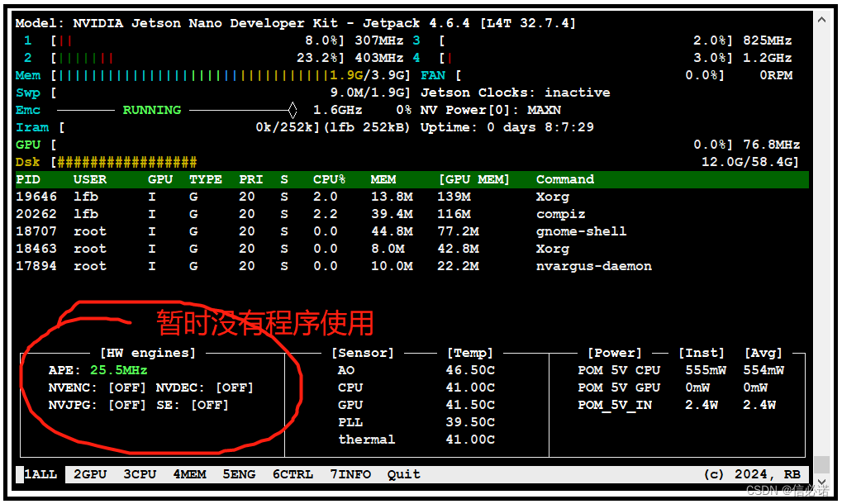Click the TYPE column header
Viewport: 842px width, 504px height.
pos(206,180)
